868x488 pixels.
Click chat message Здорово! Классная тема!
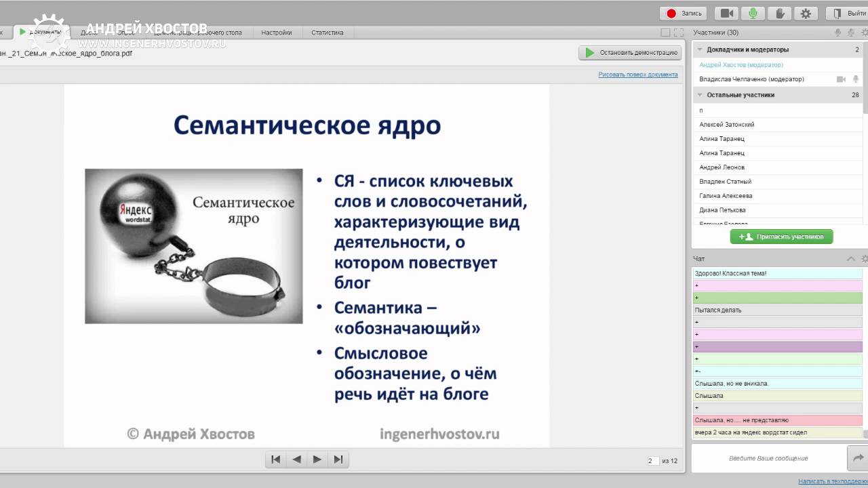pos(778,273)
